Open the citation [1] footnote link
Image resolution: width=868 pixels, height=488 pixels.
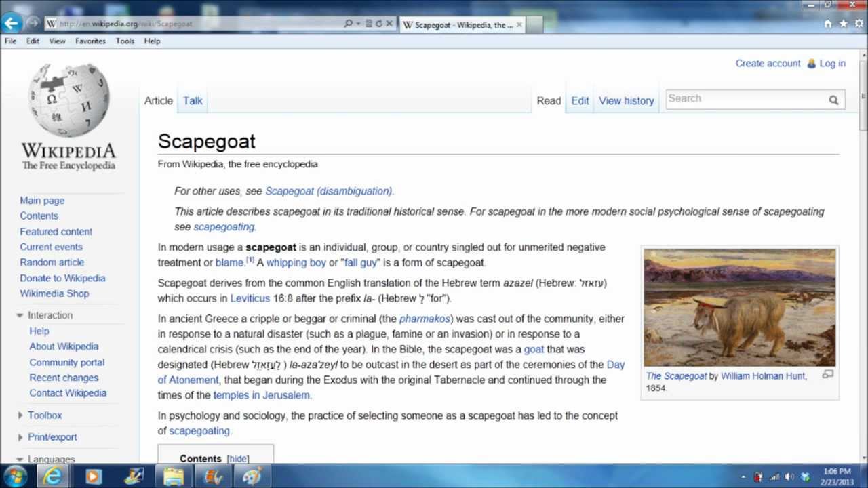pos(250,260)
